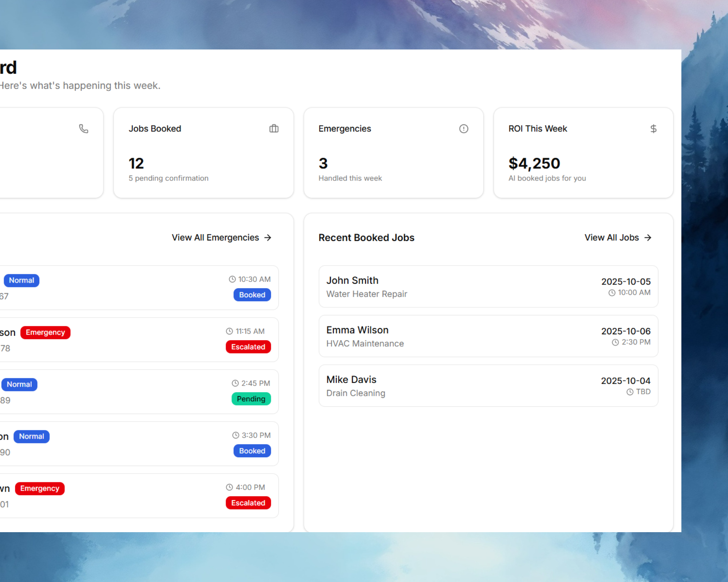The height and width of the screenshot is (582, 728).
Task: Click the Pending status badge
Action: pyautogui.click(x=251, y=399)
